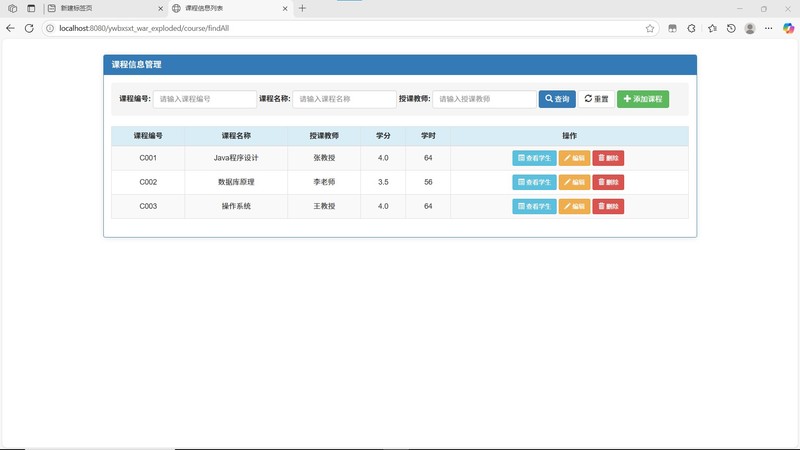Edit the Java程序设计 course
800x450 pixels.
pos(574,158)
